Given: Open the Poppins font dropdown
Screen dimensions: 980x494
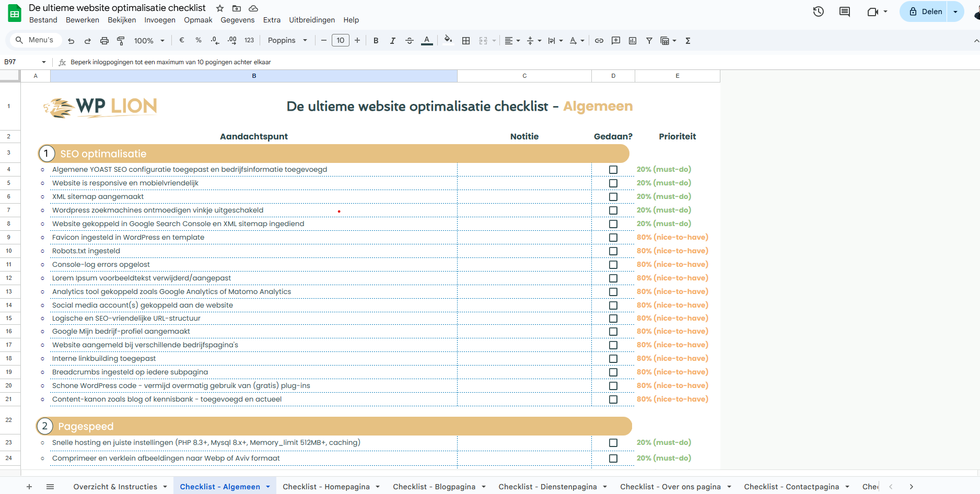Looking at the screenshot, I should [287, 41].
